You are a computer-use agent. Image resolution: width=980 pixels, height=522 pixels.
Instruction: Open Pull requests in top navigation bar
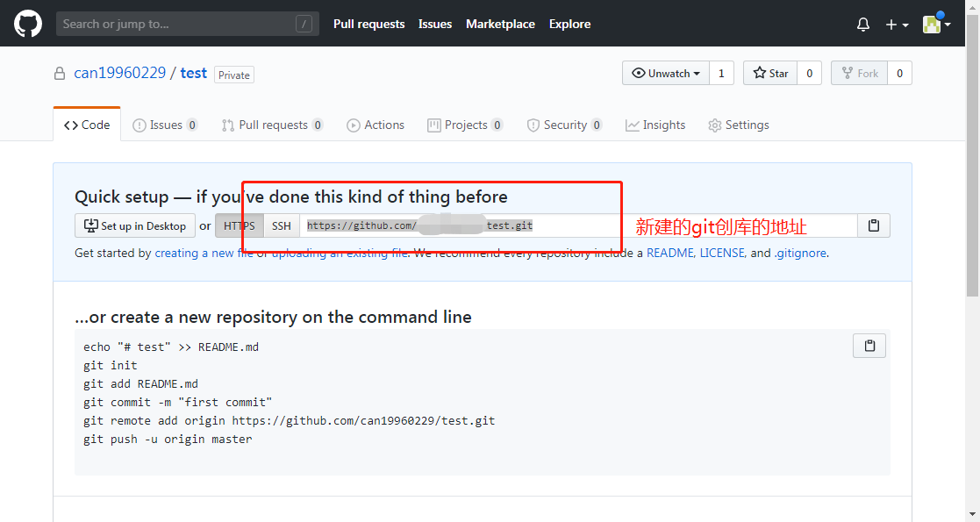coord(368,24)
